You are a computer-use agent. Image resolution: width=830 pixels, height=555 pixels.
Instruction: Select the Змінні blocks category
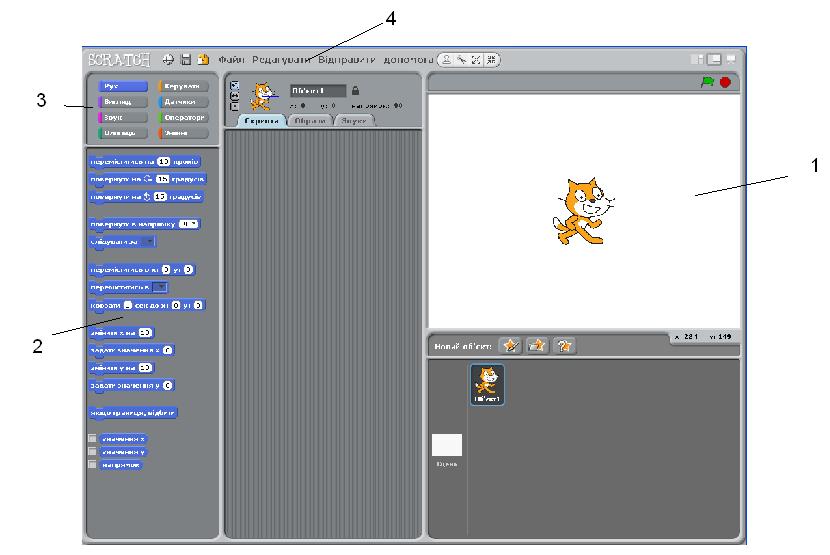[183, 133]
